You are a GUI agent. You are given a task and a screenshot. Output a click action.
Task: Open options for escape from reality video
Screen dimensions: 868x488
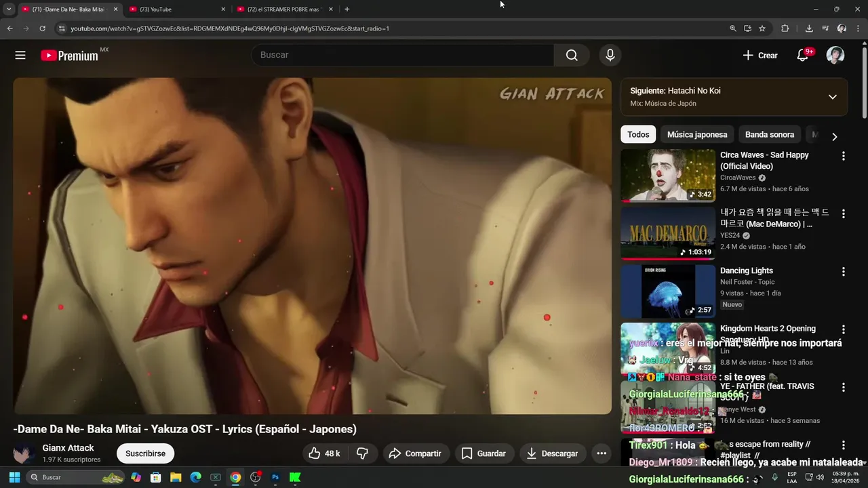click(844, 445)
